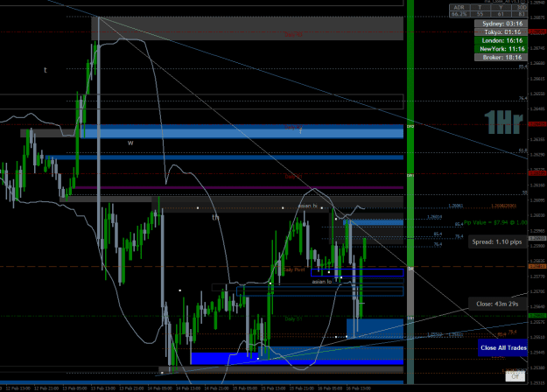Screen dimensions: 547x392
Task: Select the value 55 in ADR table
Action: [480, 14]
